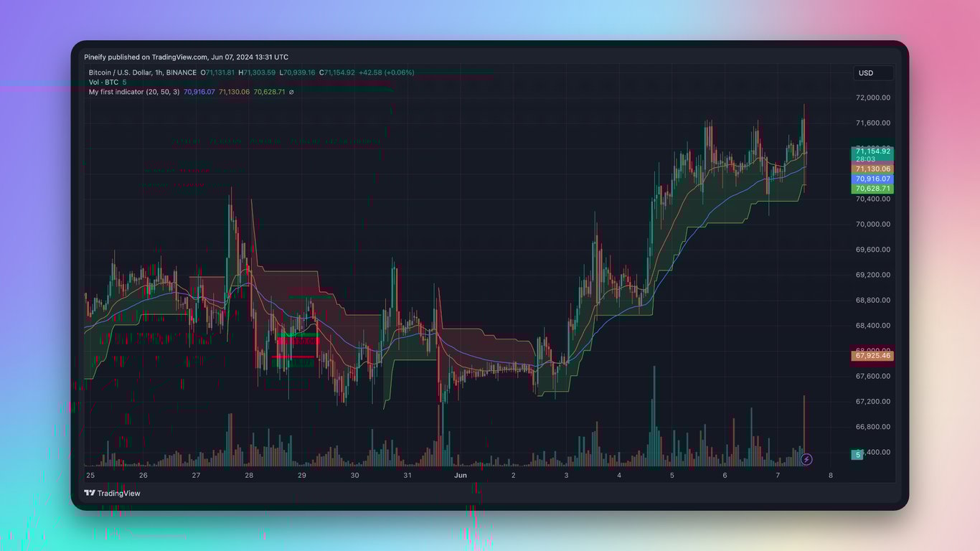Click the Vol · BTC indicator legend
This screenshot has width=980, height=551.
(103, 83)
